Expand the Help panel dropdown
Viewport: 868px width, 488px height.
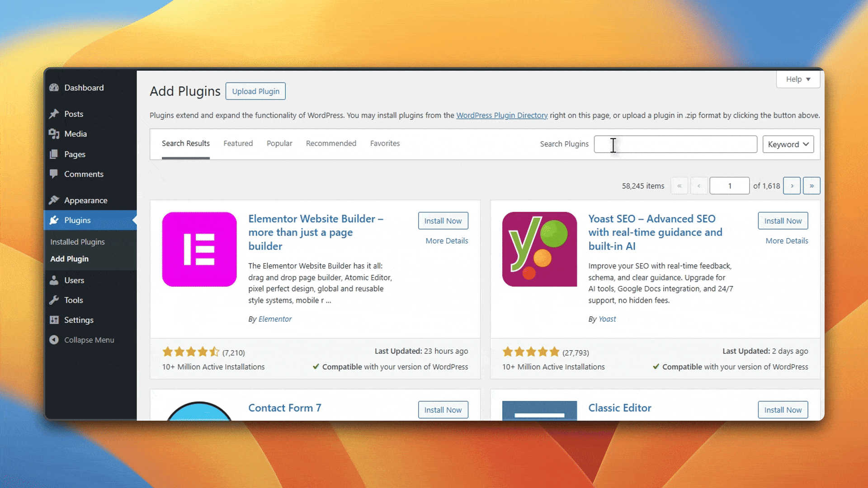point(798,79)
